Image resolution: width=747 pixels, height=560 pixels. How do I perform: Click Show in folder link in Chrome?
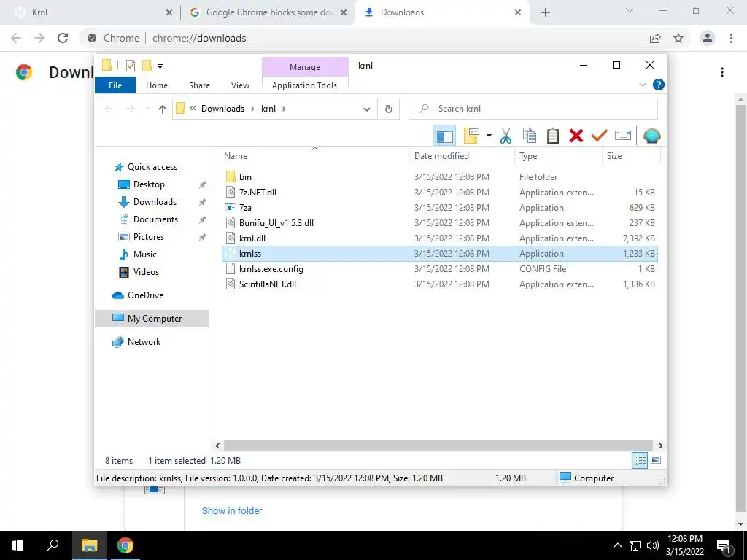pos(232,511)
